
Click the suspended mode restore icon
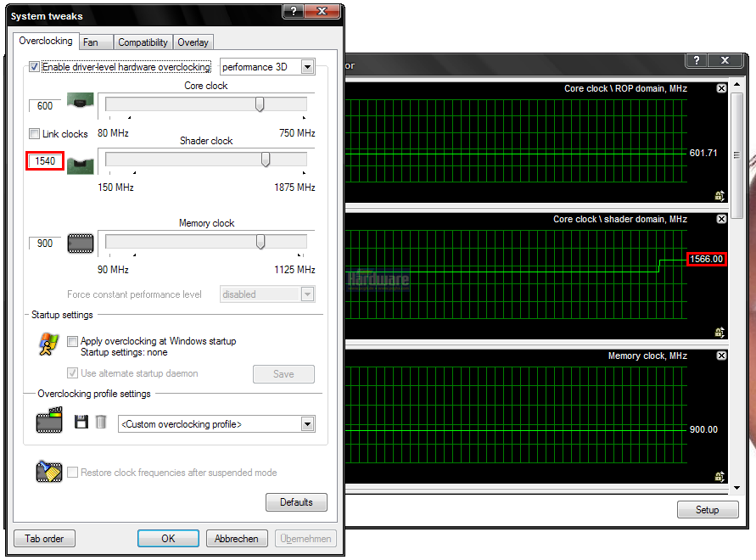point(49,471)
